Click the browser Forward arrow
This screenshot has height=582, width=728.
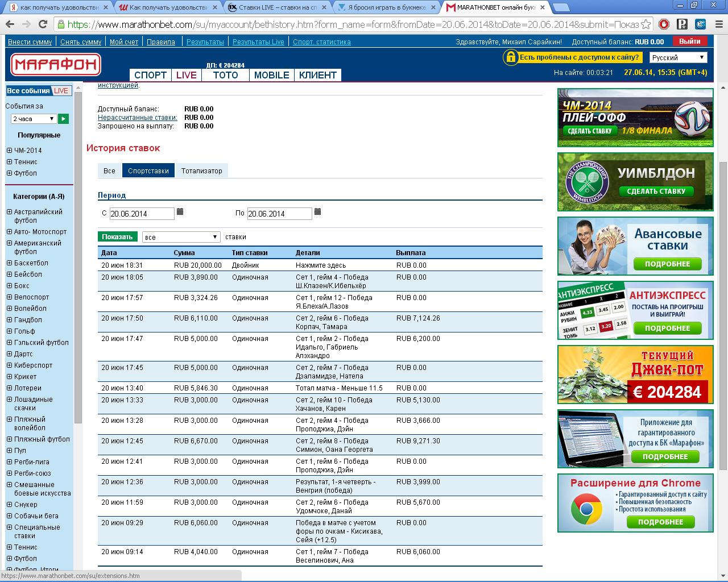coord(26,24)
